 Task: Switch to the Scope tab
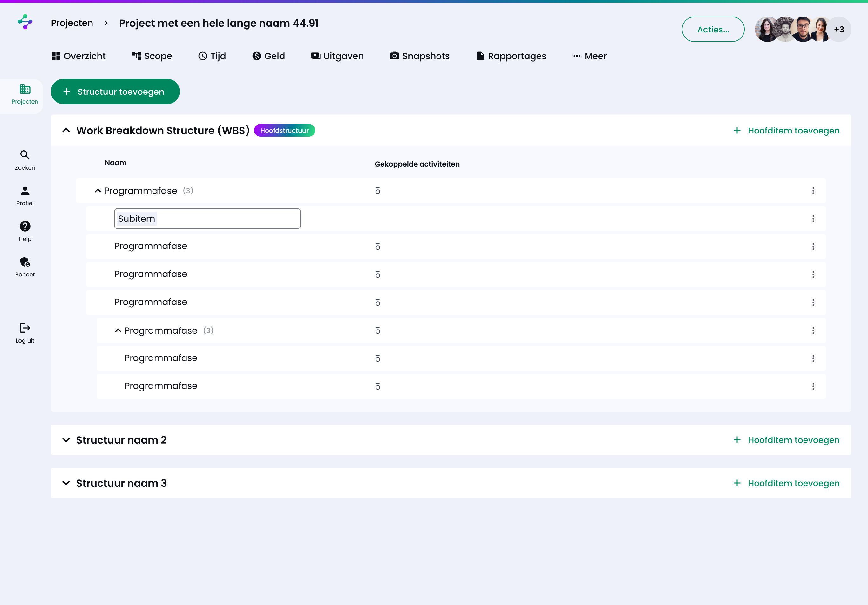pyautogui.click(x=152, y=56)
